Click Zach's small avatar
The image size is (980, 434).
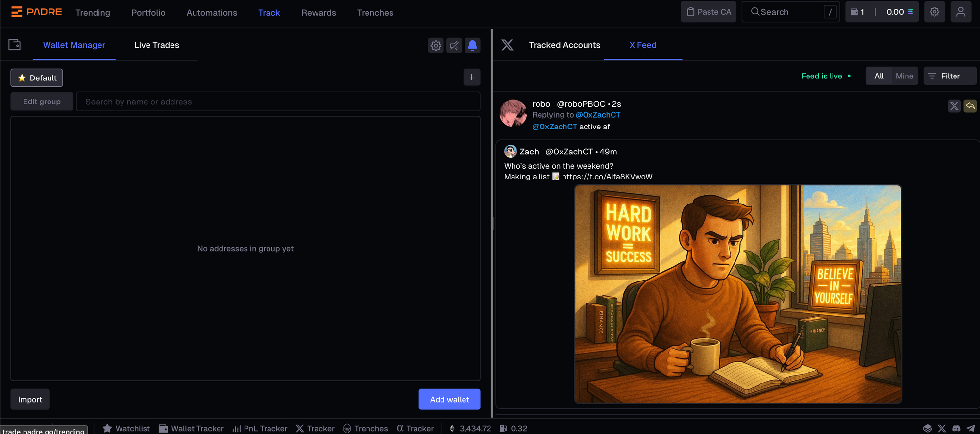[x=511, y=151]
